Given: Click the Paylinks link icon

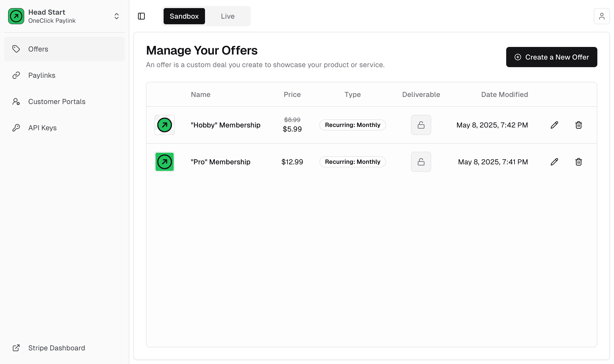Looking at the screenshot, I should (x=16, y=75).
